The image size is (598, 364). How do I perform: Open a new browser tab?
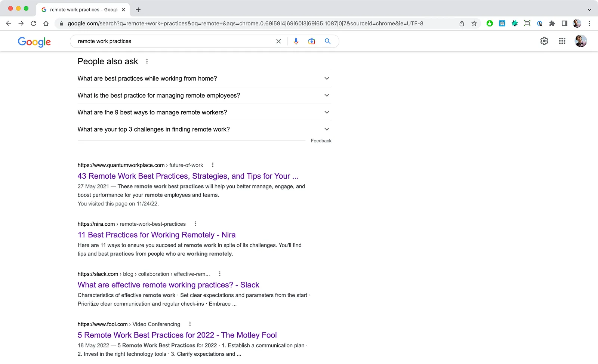tap(138, 10)
